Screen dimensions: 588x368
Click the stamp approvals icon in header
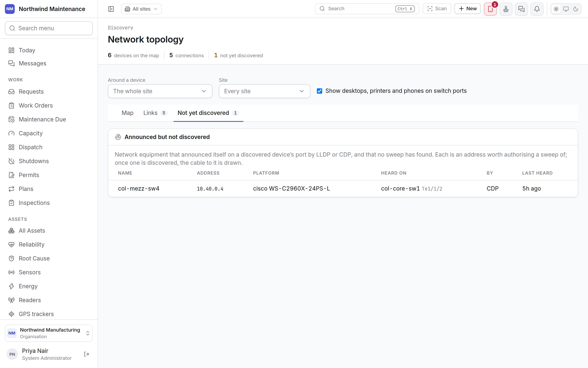tap(506, 9)
